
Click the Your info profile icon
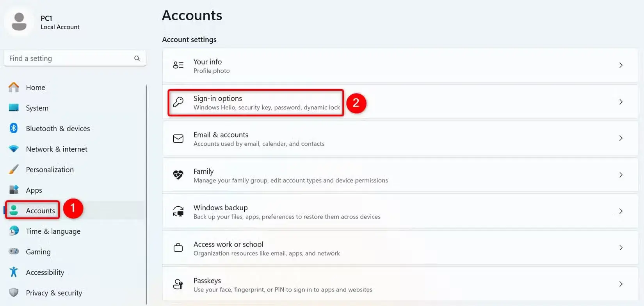(178, 65)
